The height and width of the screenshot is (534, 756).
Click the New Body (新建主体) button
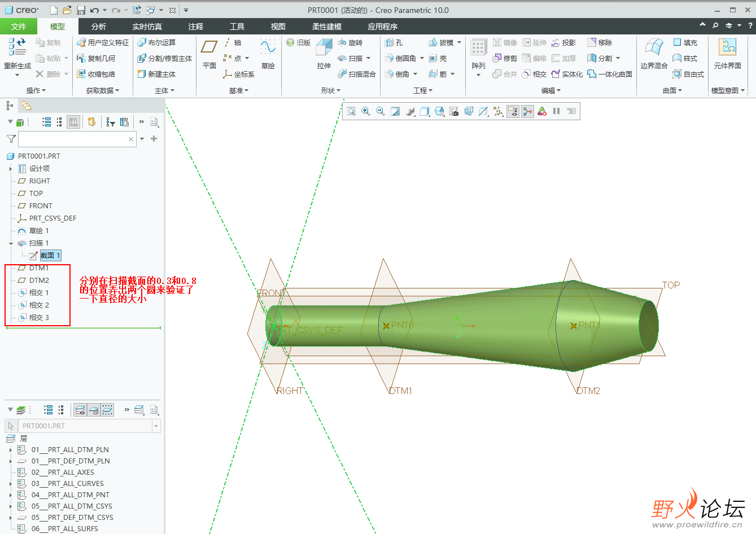coord(156,74)
